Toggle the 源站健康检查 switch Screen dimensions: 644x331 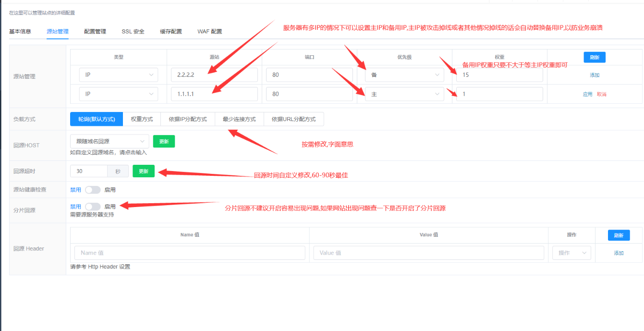(x=93, y=190)
